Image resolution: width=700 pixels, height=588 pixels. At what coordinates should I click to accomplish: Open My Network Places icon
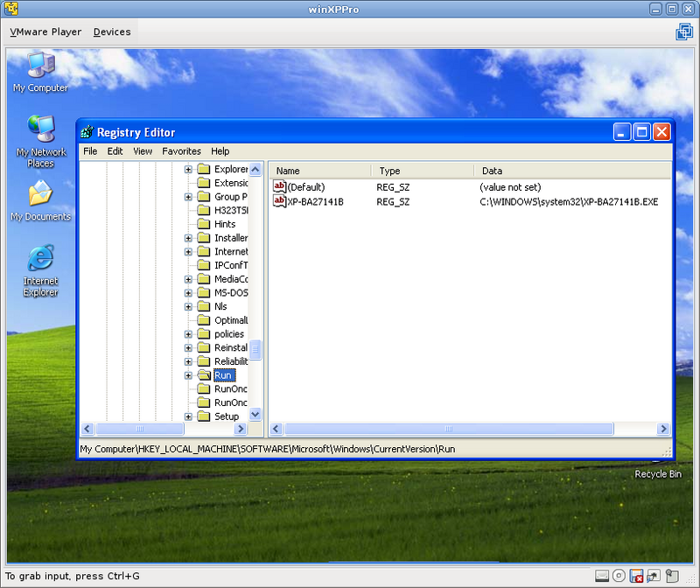[x=40, y=129]
